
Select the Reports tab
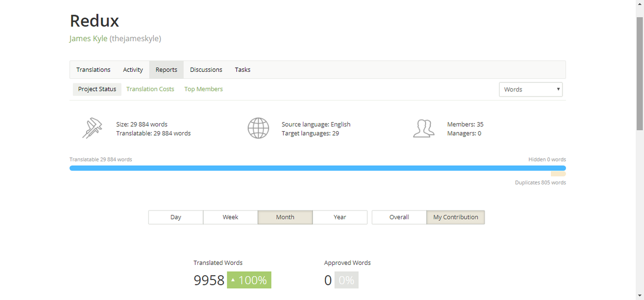coord(167,70)
